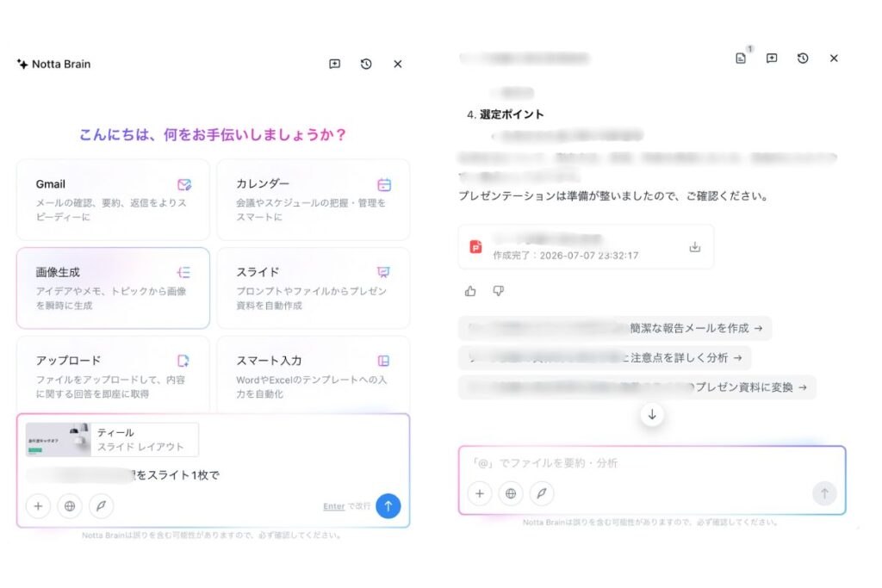The height and width of the screenshot is (588, 882).
Task: Open the Gmail card
Action: tap(113, 200)
